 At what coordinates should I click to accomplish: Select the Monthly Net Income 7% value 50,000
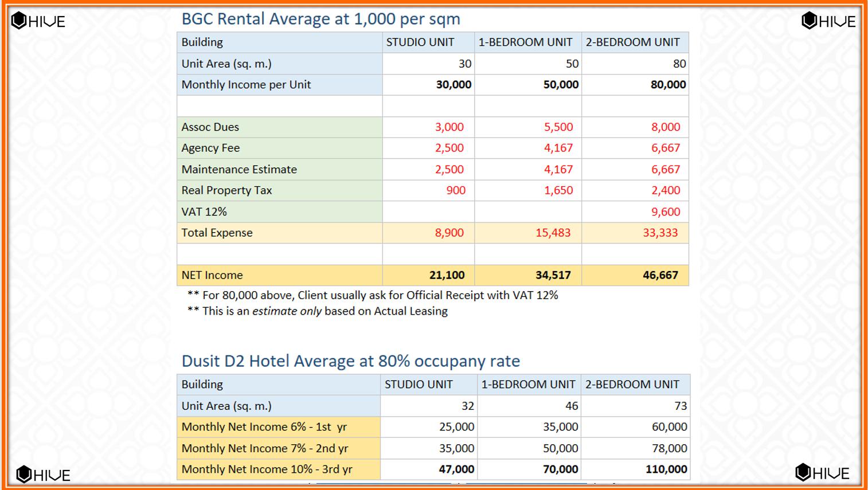pyautogui.click(x=560, y=448)
